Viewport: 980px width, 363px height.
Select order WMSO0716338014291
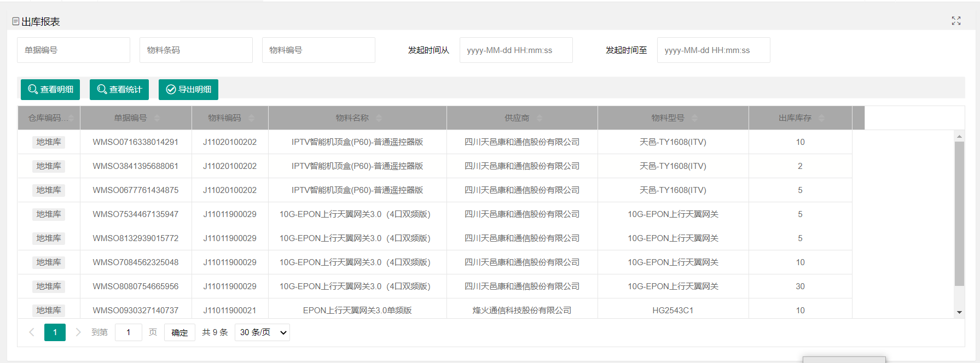click(x=136, y=142)
